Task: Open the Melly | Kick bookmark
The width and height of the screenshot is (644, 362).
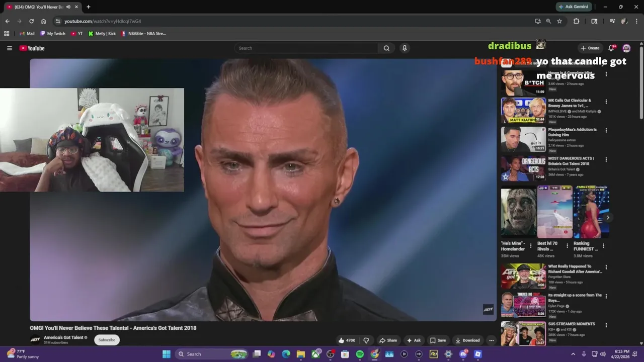Action: pyautogui.click(x=102, y=34)
